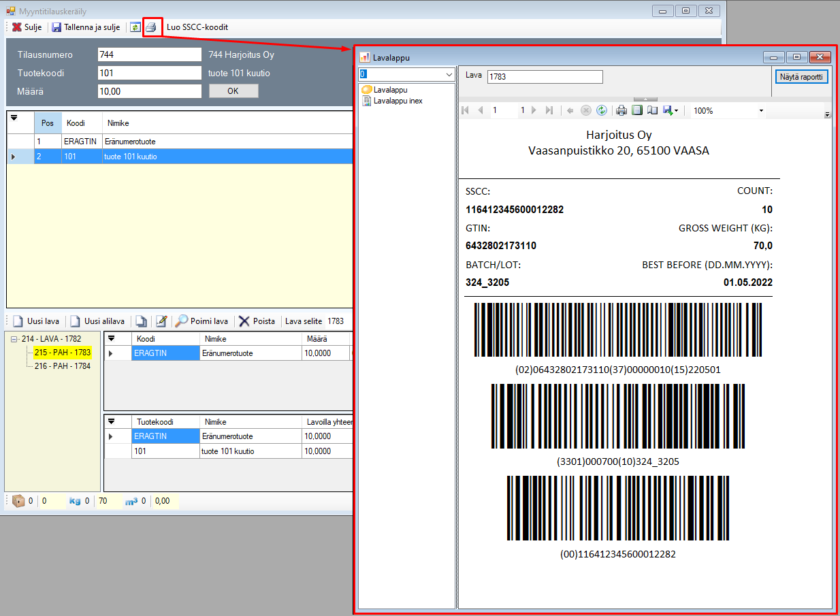Select the 'tuote 101 kuutio' row in upper grid
This screenshot has width=840, height=616.
tap(180, 157)
